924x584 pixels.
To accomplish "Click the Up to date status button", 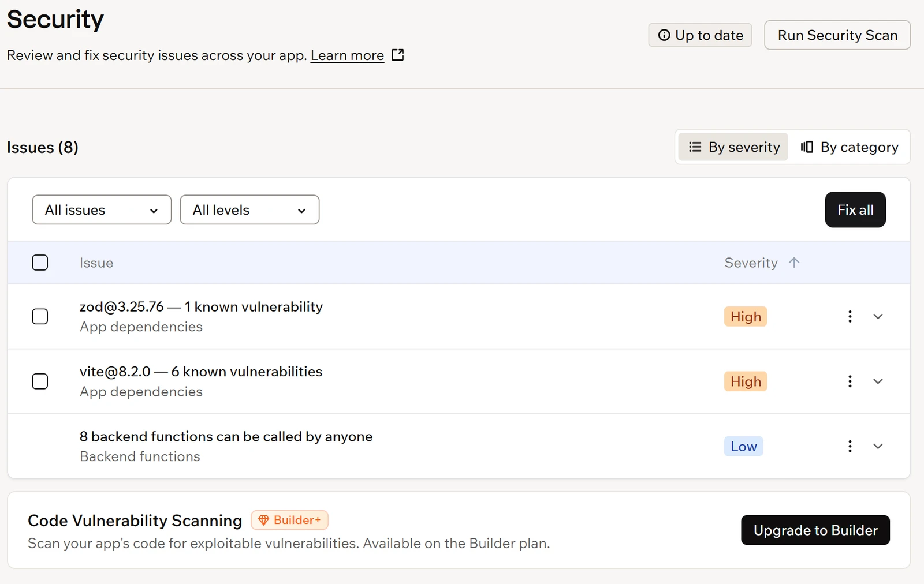I will coord(700,35).
